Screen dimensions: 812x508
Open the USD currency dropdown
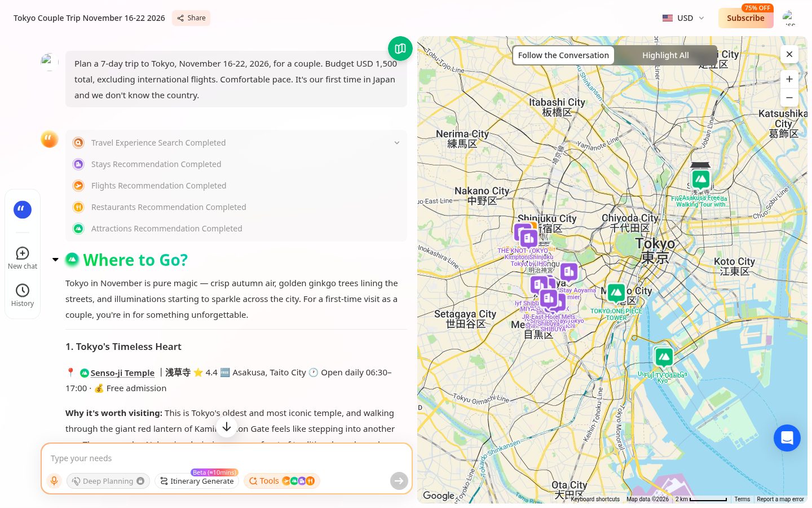click(683, 18)
